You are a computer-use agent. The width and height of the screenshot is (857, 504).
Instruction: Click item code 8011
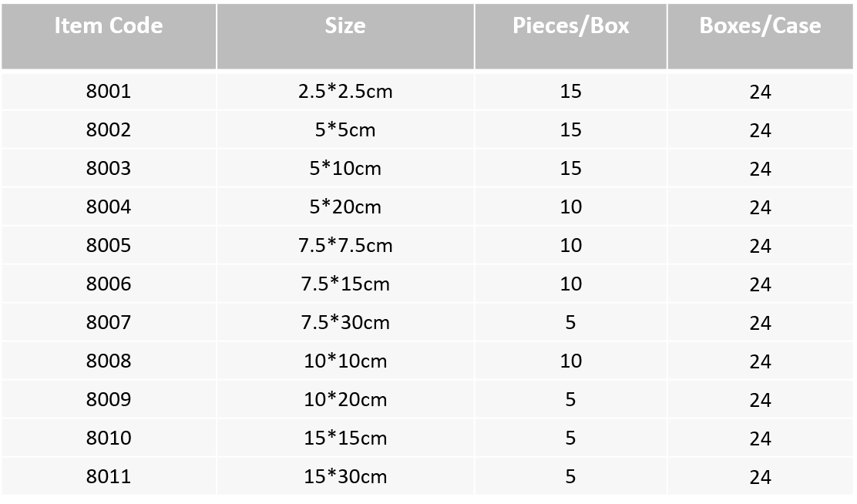(x=109, y=477)
